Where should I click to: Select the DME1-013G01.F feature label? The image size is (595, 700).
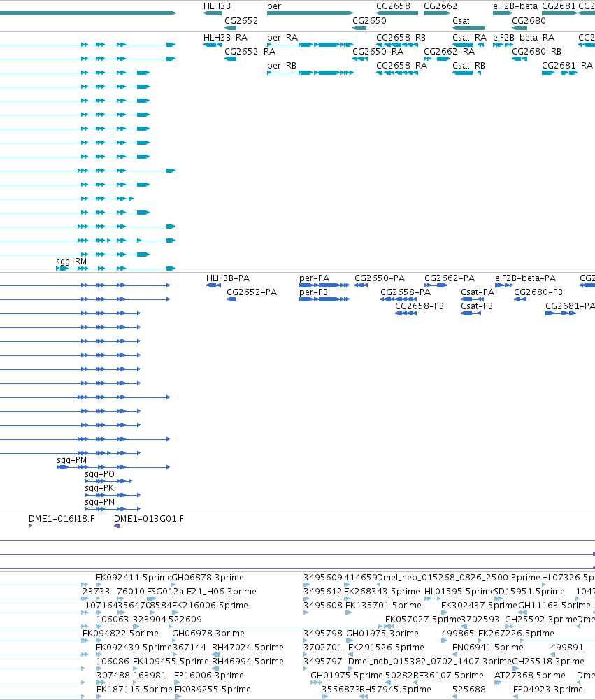149,519
